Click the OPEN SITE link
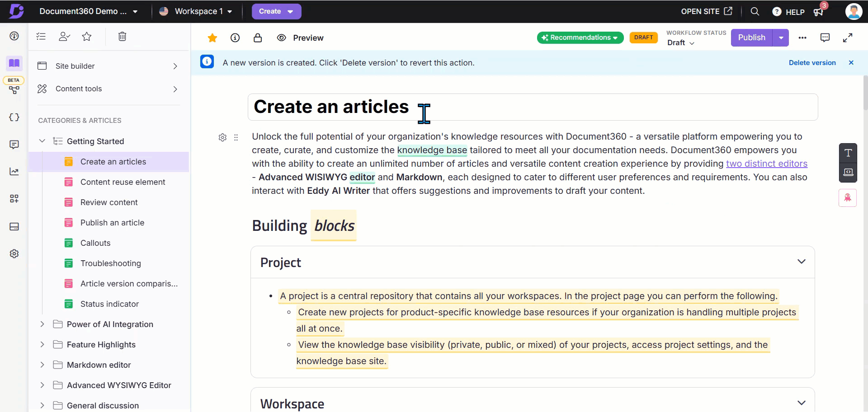868x412 pixels. click(x=706, y=11)
